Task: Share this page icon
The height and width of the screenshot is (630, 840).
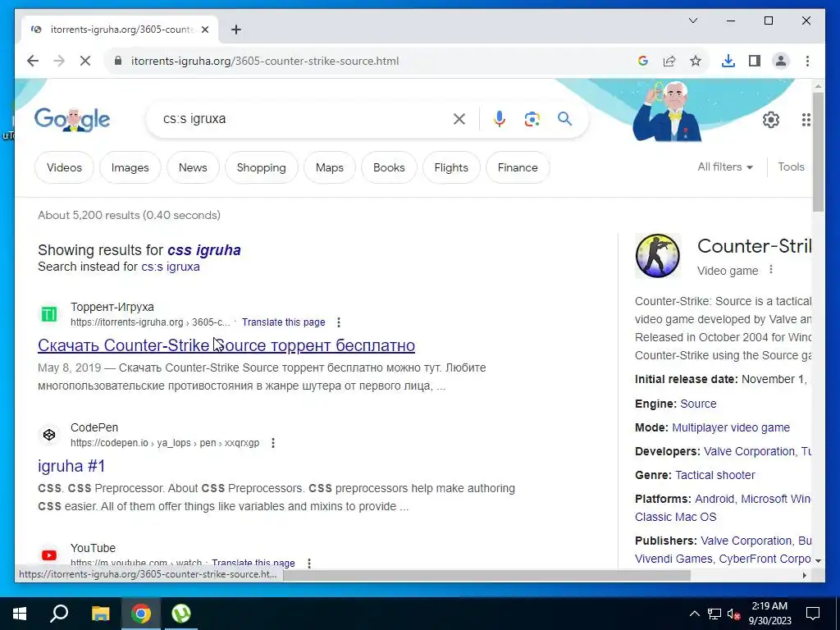Action: coord(669,61)
